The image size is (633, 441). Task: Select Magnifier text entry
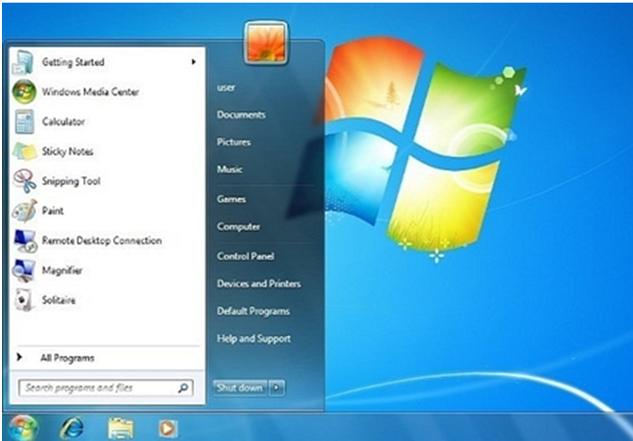[x=62, y=271]
